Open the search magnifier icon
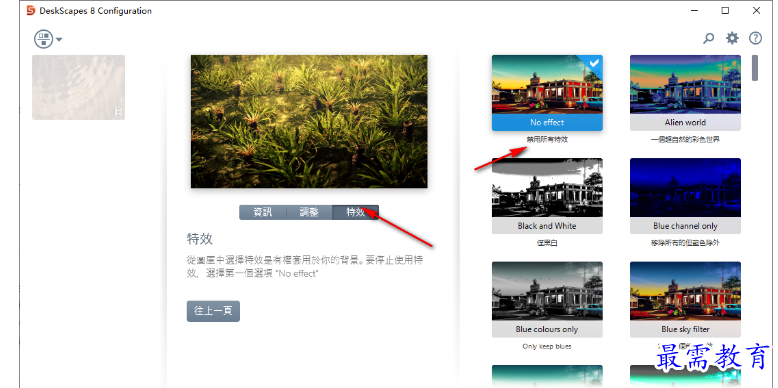Image resolution: width=778 pixels, height=388 pixels. 709,38
